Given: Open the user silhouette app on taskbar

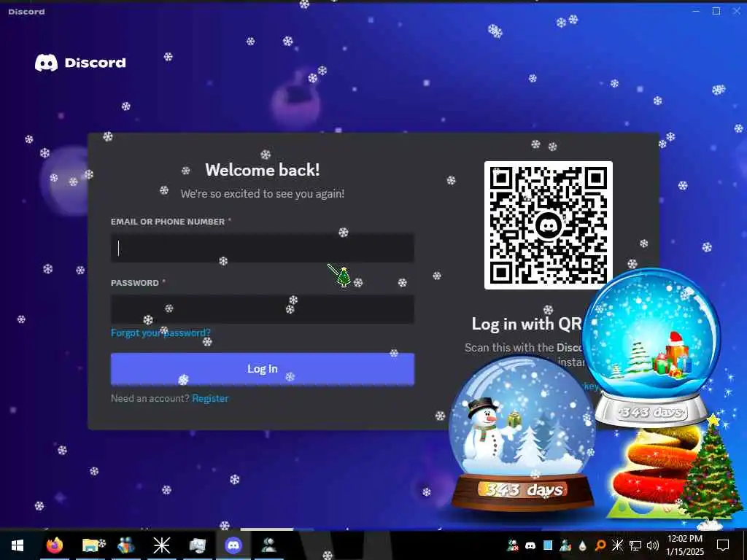Looking at the screenshot, I should [268, 545].
